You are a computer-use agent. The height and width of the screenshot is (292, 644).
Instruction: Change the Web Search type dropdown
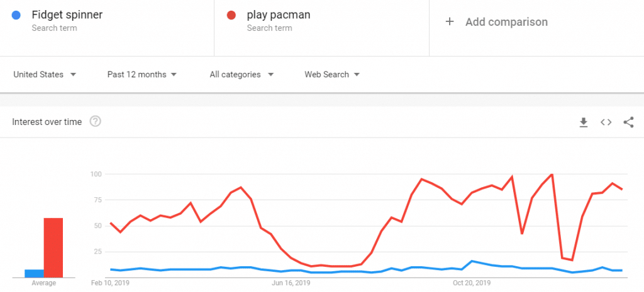coord(332,75)
